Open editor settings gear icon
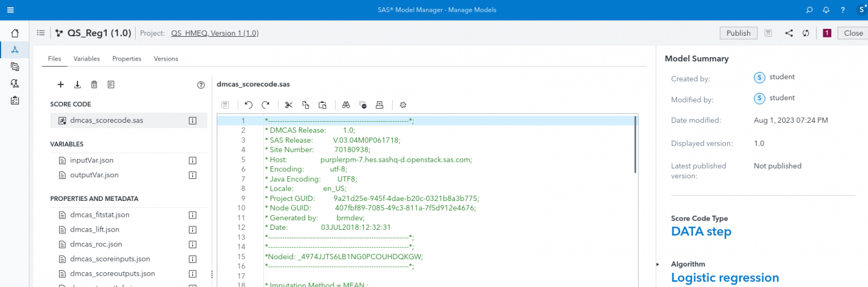The height and width of the screenshot is (287, 868). pos(403,105)
